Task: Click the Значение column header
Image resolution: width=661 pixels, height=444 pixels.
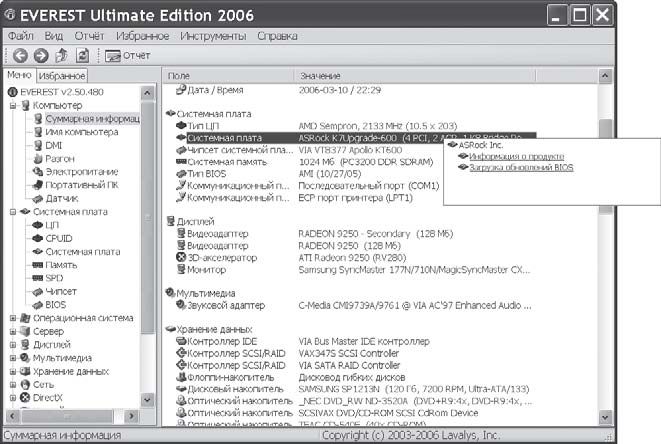Action: (414, 76)
